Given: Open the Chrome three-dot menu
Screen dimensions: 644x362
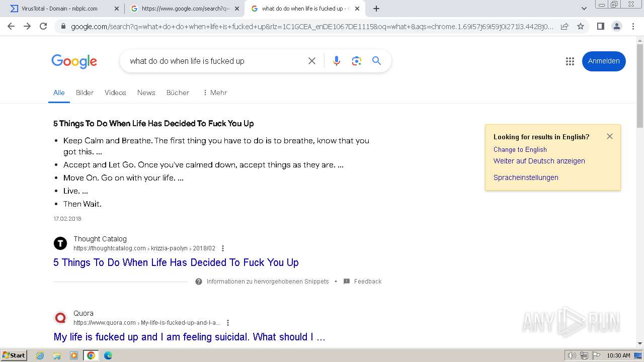Looking at the screenshot, I should (x=633, y=26).
